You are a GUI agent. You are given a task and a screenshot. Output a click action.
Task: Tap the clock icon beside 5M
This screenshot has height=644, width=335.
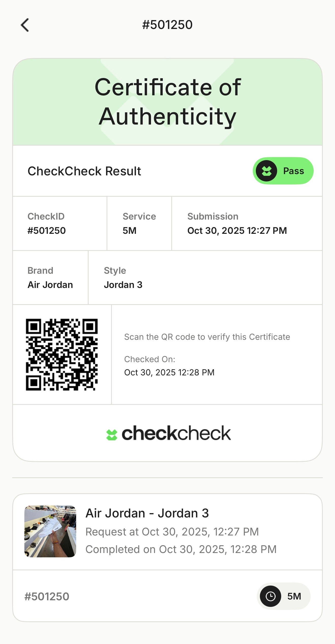tap(271, 596)
